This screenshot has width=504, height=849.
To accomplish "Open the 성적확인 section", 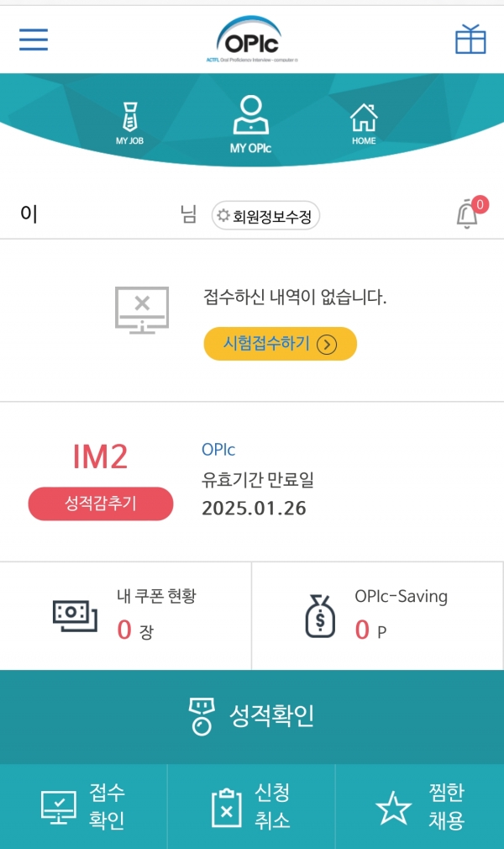I will coord(252,716).
